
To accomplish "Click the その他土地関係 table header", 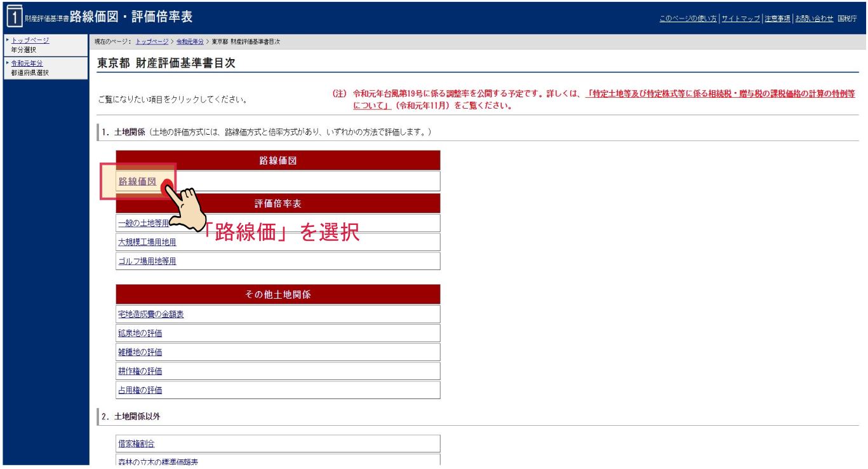I will coord(278,294).
